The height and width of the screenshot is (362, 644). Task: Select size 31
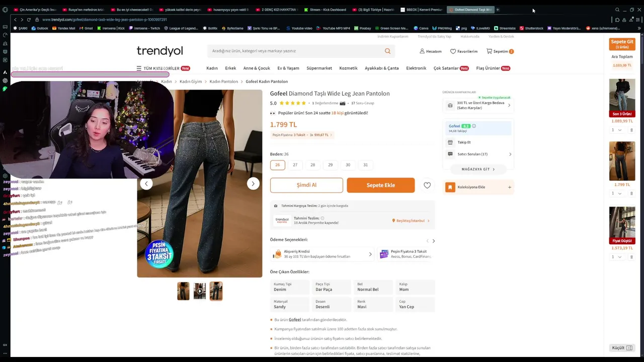(366, 165)
